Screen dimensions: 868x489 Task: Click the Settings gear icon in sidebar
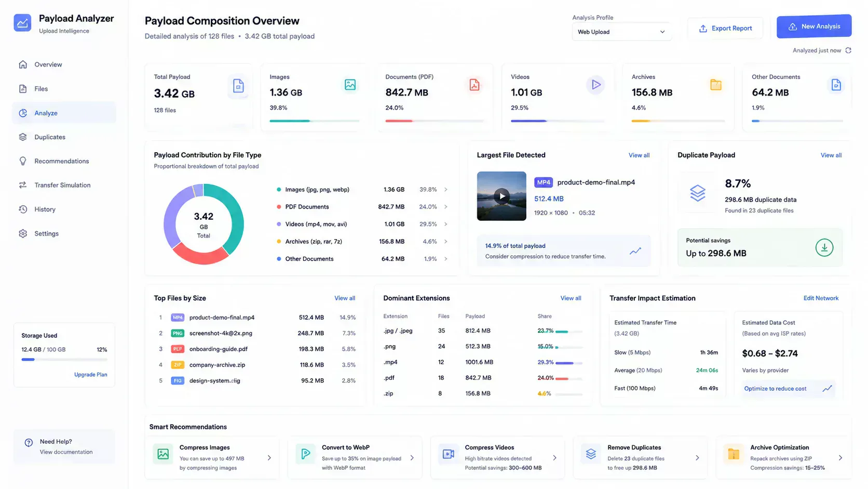point(23,233)
